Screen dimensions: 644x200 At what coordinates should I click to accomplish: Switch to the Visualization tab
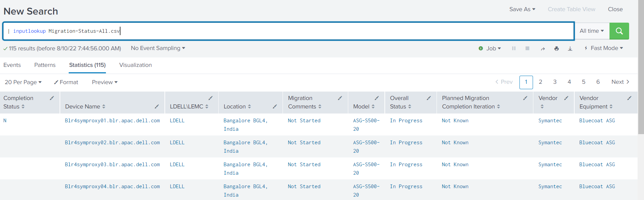(135, 65)
